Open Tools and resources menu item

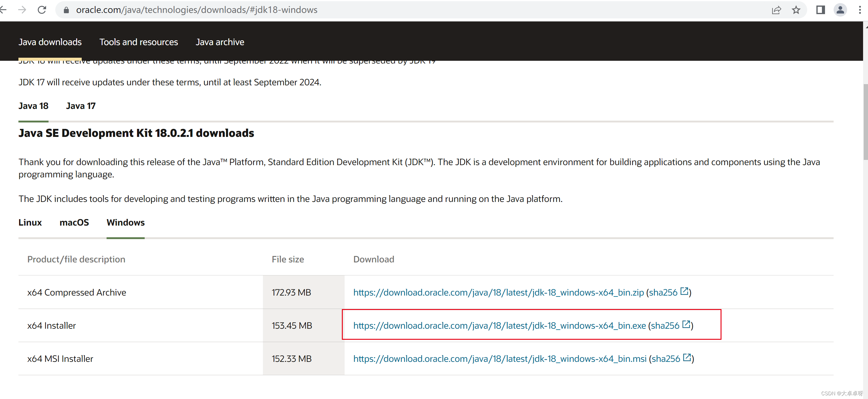[x=139, y=42]
